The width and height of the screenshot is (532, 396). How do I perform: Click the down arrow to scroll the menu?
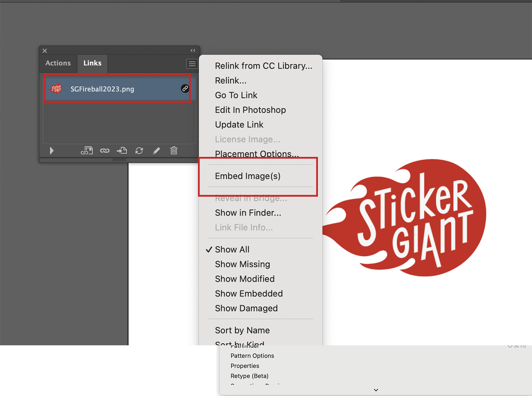point(376,390)
